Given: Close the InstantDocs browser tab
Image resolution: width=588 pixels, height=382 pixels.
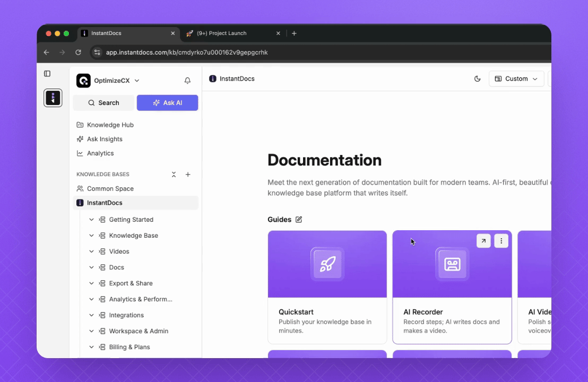Looking at the screenshot, I should [173, 33].
